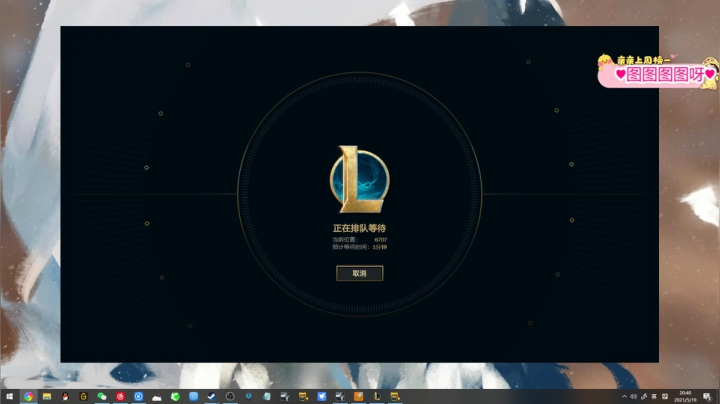Open the Windows Start menu
This screenshot has height=404, width=720.
coord(9,396)
